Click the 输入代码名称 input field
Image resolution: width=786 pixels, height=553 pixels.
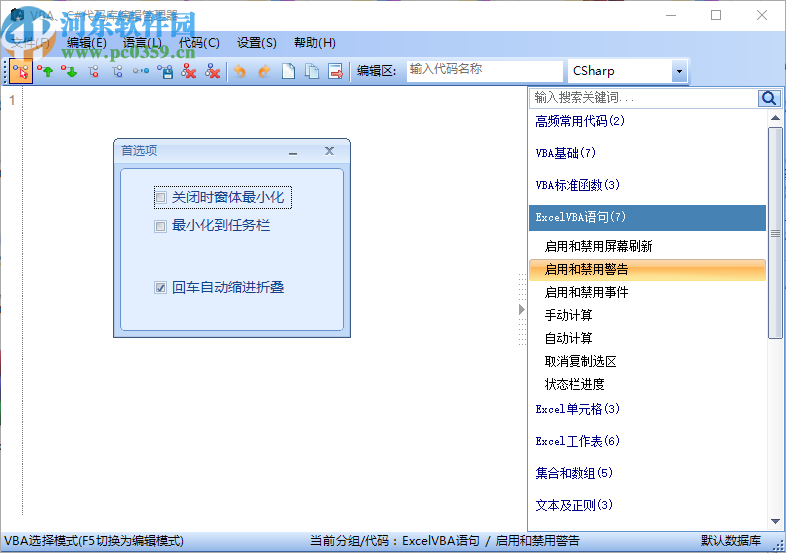coord(484,71)
